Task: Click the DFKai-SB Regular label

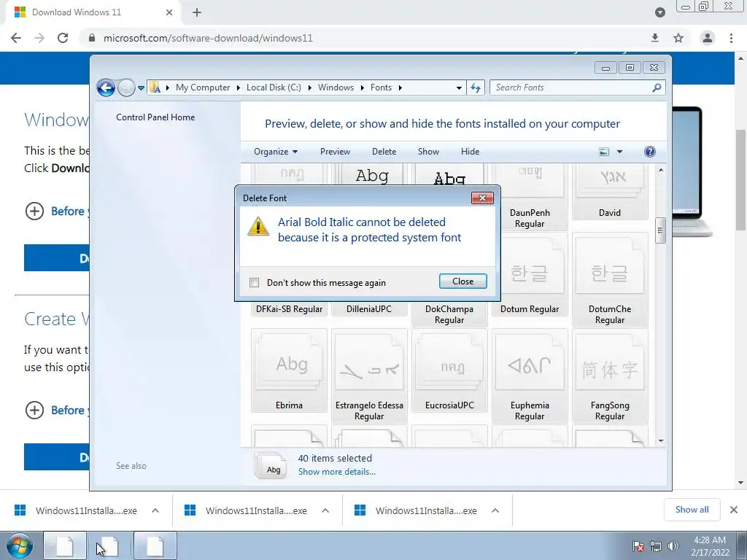Action: (289, 309)
